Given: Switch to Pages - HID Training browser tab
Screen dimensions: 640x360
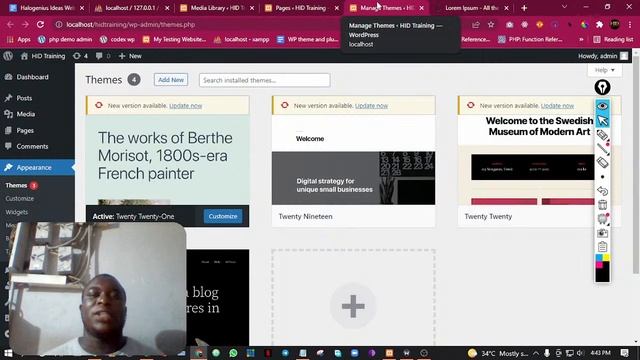Looking at the screenshot, I should click(x=302, y=8).
